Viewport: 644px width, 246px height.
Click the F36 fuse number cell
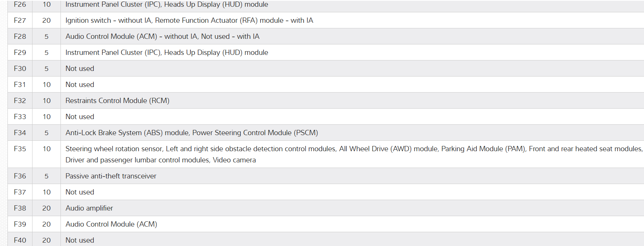20,176
